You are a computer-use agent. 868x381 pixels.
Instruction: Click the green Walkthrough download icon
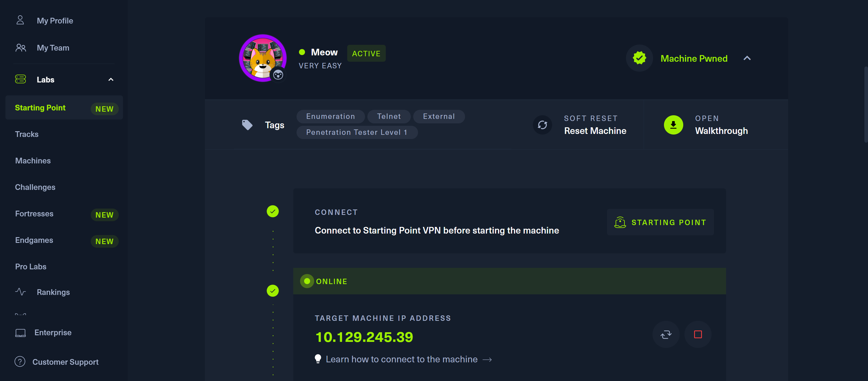click(673, 125)
